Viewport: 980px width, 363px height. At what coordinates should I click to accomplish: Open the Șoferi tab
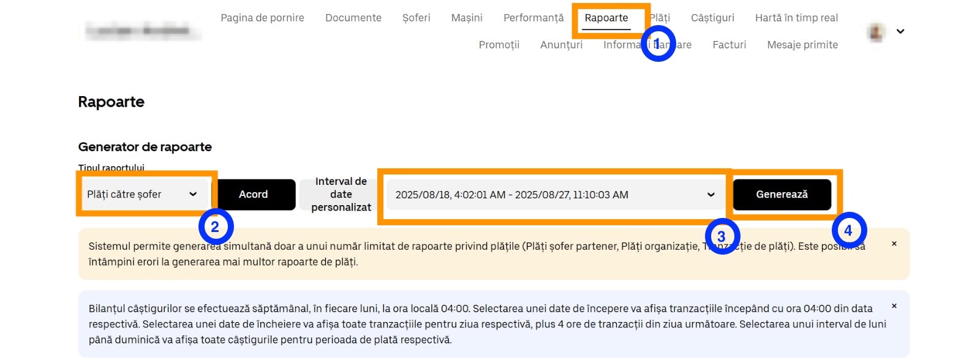[x=417, y=18]
